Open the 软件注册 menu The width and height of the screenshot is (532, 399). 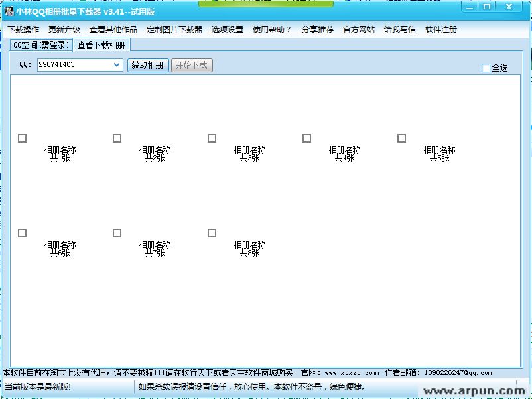point(440,29)
